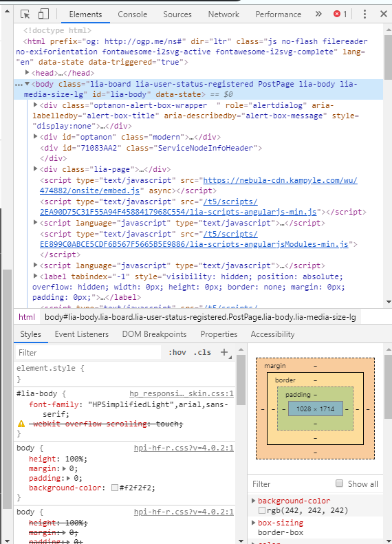This screenshot has width=392, height=544.
Task: Select the doctype html line
Action: point(58,30)
